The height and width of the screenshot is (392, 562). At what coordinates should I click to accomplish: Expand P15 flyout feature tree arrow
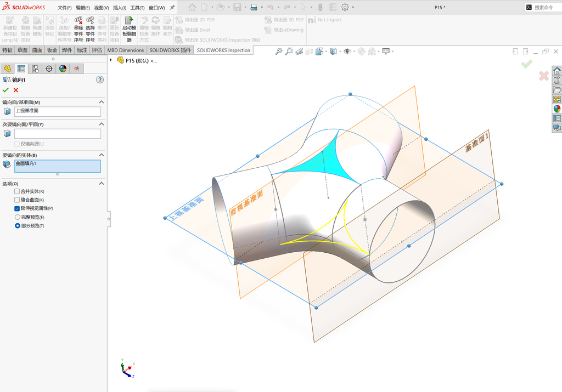pos(111,60)
